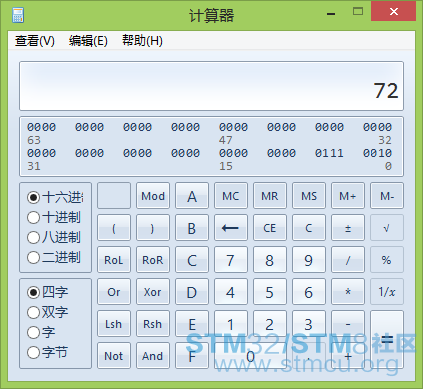
Task: Click the backspace arrow key
Action: [x=231, y=228]
